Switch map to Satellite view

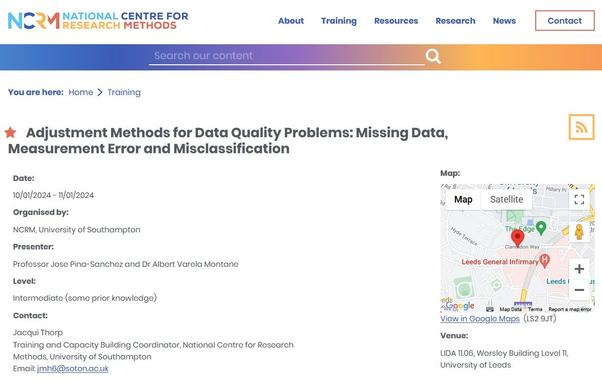pos(506,199)
